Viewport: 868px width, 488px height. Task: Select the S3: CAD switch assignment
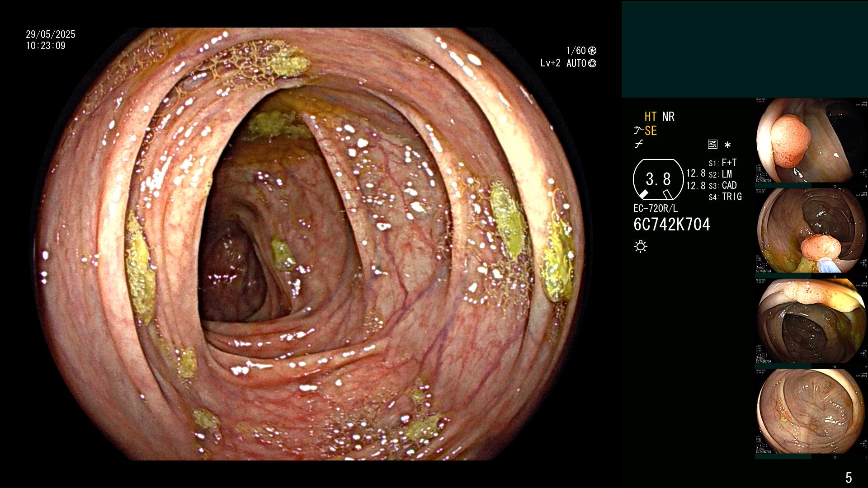[722, 185]
